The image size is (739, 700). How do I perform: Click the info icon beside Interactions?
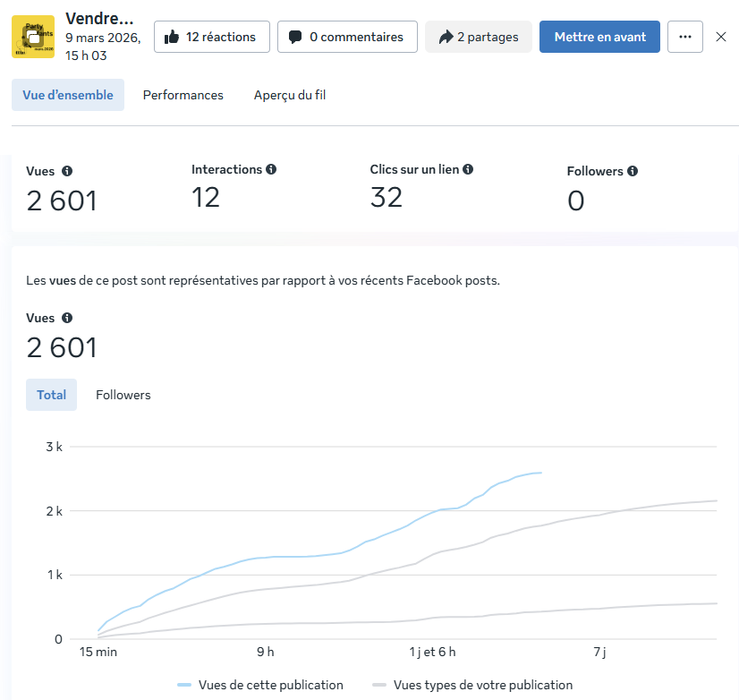tap(271, 169)
